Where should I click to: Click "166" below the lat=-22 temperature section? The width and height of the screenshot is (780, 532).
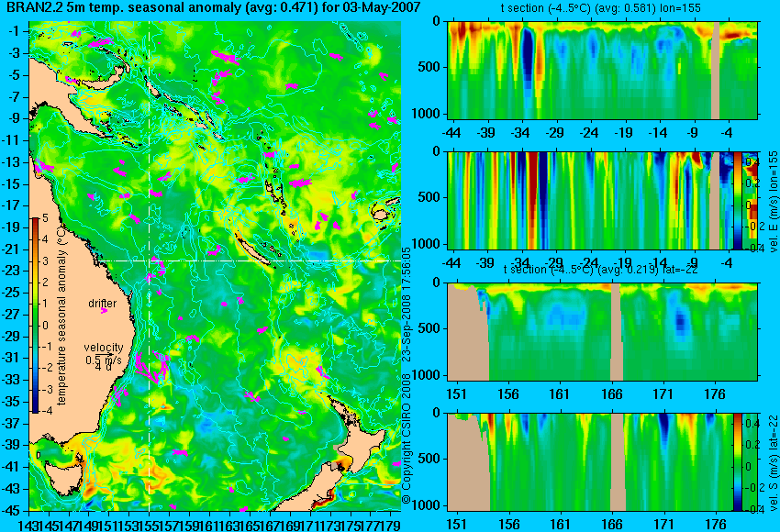(612, 394)
